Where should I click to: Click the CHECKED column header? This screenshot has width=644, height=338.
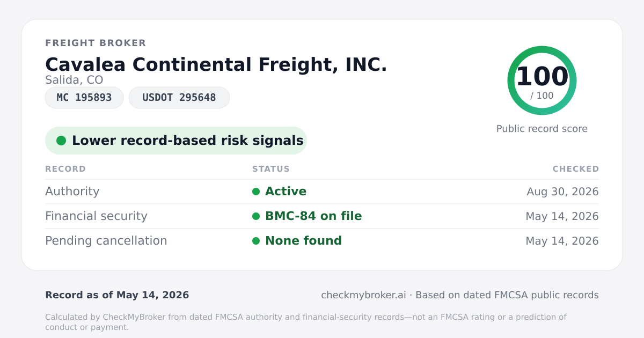click(x=576, y=169)
